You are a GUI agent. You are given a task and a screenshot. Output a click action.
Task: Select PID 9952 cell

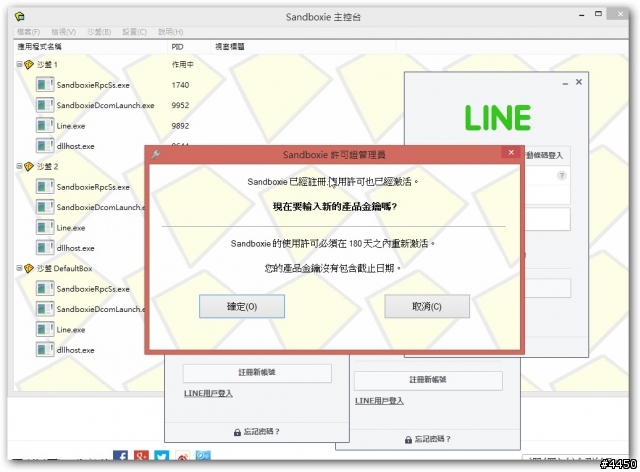point(180,105)
